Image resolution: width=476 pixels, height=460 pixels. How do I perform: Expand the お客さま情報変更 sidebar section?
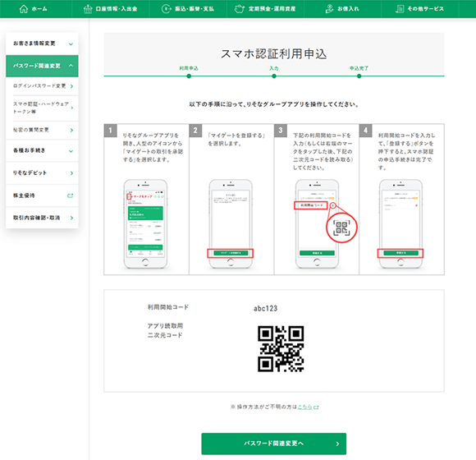click(42, 44)
